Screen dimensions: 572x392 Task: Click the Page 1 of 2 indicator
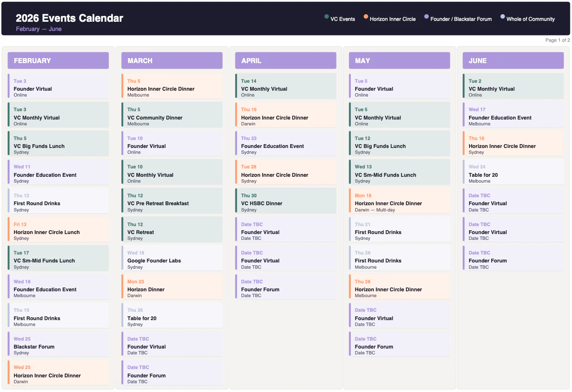tap(557, 40)
